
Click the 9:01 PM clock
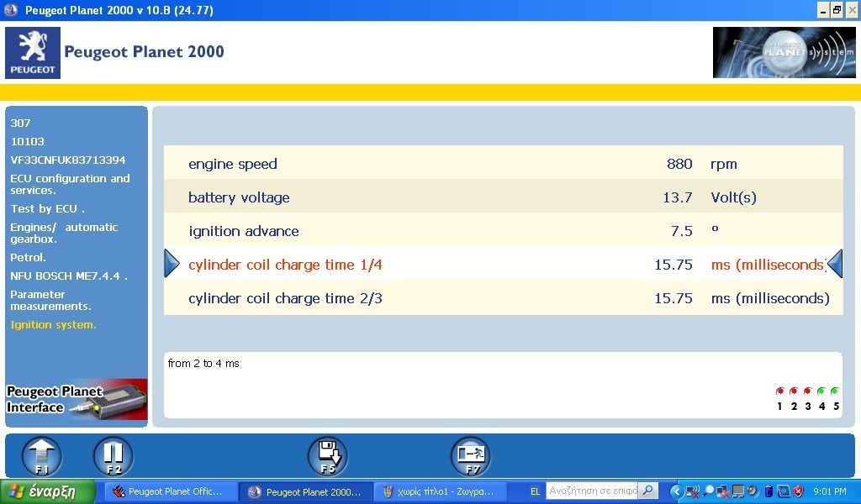coord(830,492)
